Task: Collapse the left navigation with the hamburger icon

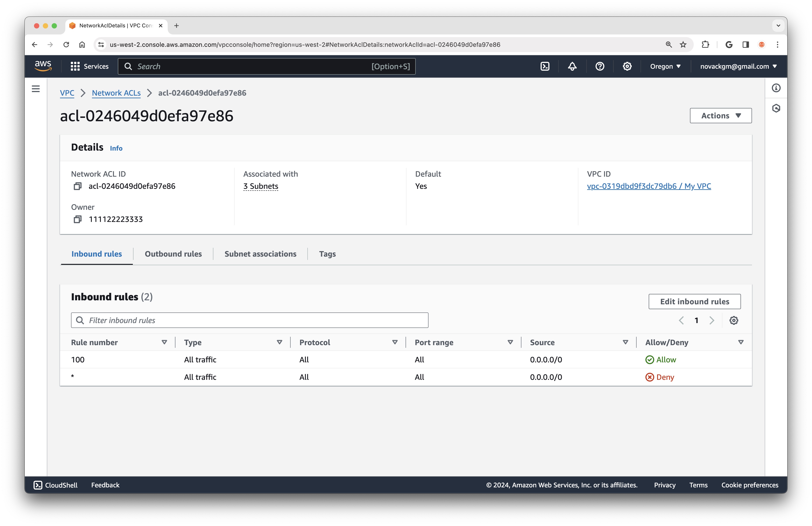Action: click(x=36, y=88)
